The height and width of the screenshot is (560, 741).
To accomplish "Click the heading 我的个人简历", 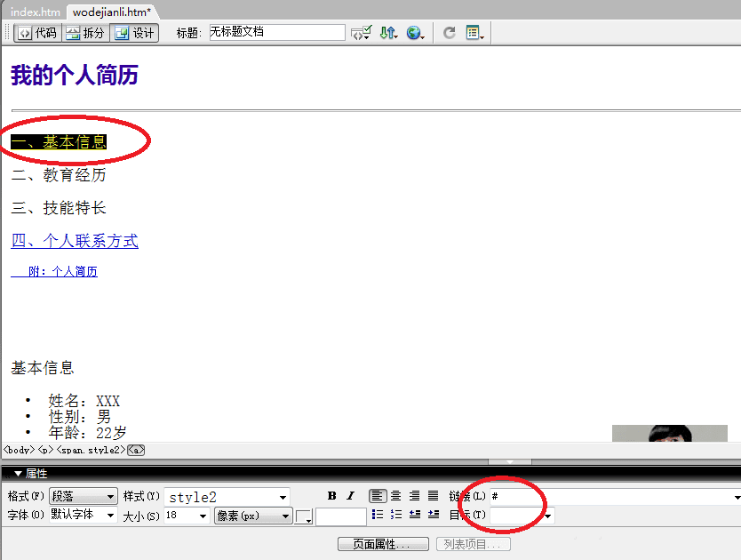I will click(75, 76).
